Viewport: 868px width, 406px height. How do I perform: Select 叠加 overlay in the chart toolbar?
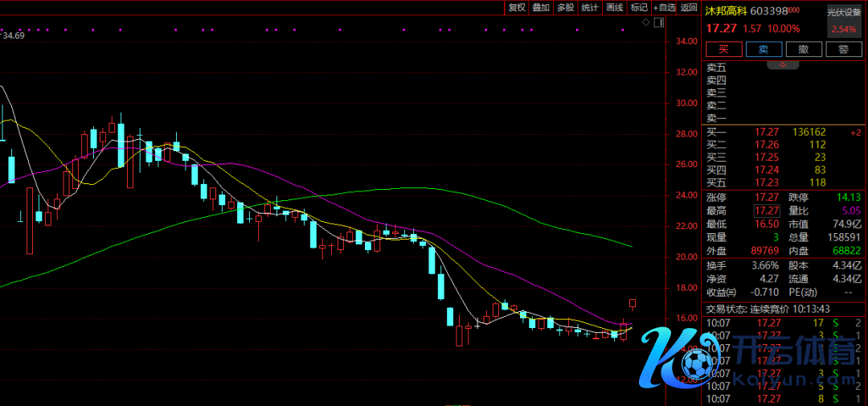(x=541, y=7)
